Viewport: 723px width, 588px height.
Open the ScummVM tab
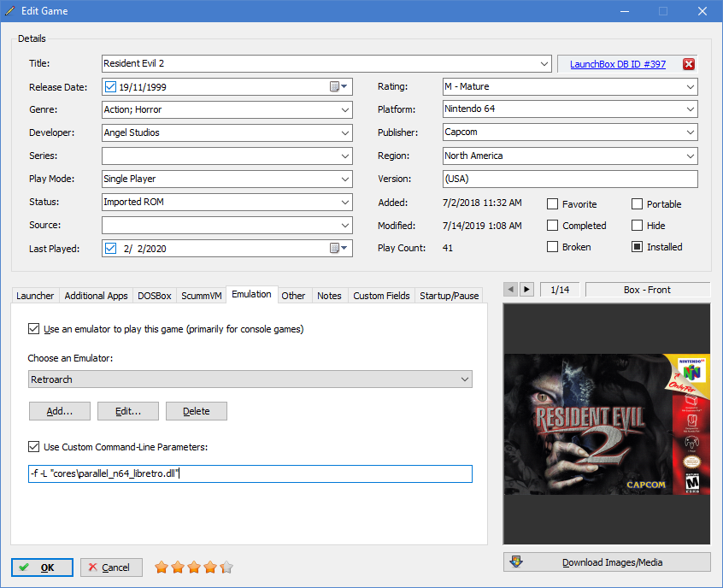click(x=202, y=296)
